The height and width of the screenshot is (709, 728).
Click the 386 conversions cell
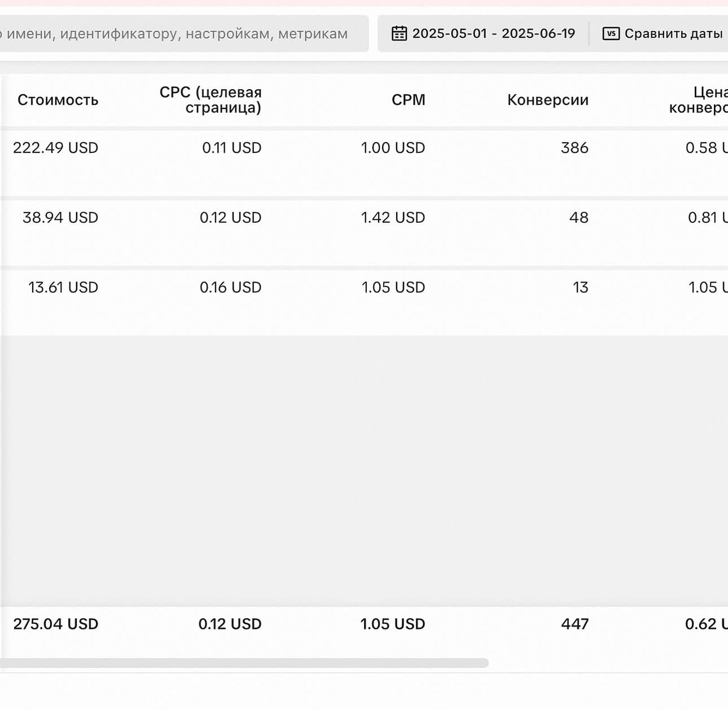pos(574,148)
